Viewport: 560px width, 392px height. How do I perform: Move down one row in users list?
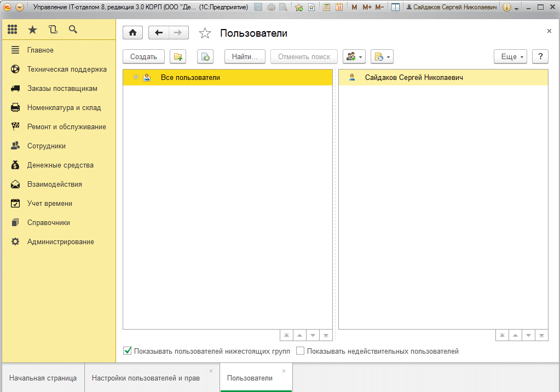[x=529, y=335]
